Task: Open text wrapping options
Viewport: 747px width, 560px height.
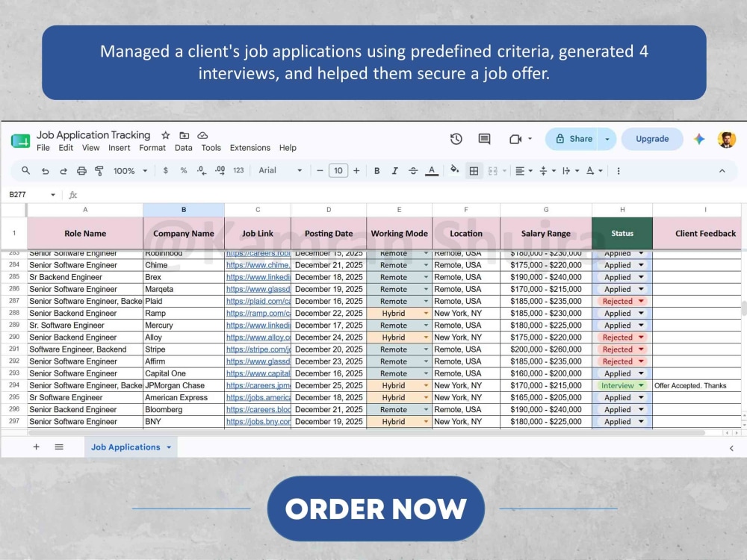Action: click(570, 171)
